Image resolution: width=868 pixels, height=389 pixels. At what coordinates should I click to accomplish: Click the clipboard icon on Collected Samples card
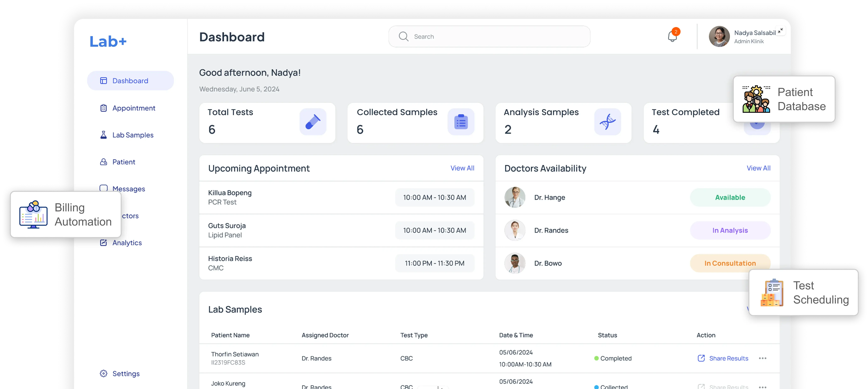coord(461,122)
